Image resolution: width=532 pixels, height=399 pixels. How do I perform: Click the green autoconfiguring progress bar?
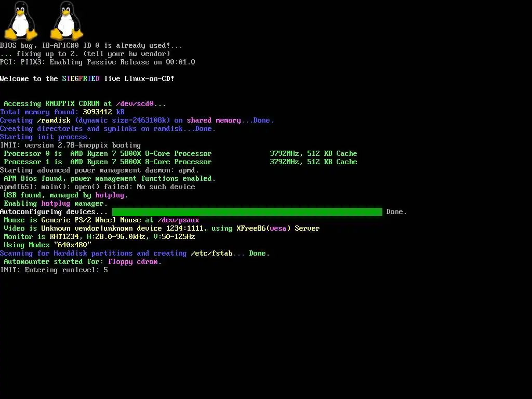point(247,212)
